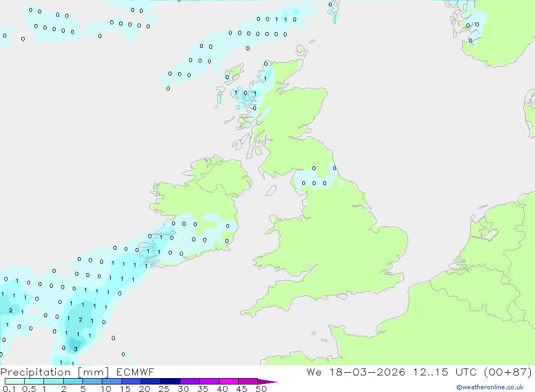535x392 pixels.
Task: Click the '30' legend scale label
Action: [184, 389]
